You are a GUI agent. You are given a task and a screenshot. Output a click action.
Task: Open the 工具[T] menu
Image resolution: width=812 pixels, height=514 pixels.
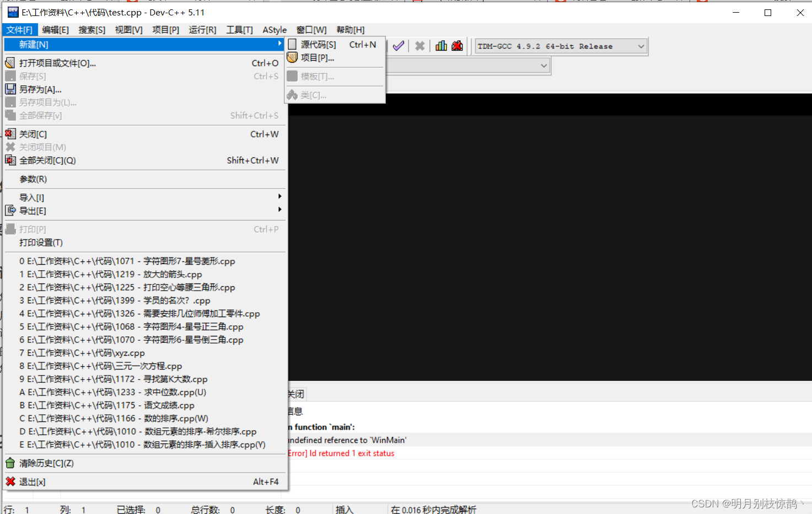(x=239, y=30)
